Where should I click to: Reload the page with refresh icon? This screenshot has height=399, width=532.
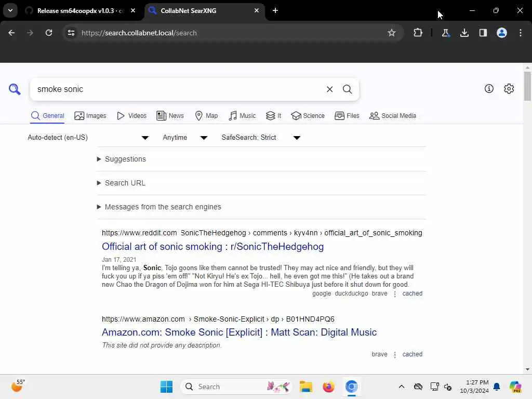tap(49, 33)
